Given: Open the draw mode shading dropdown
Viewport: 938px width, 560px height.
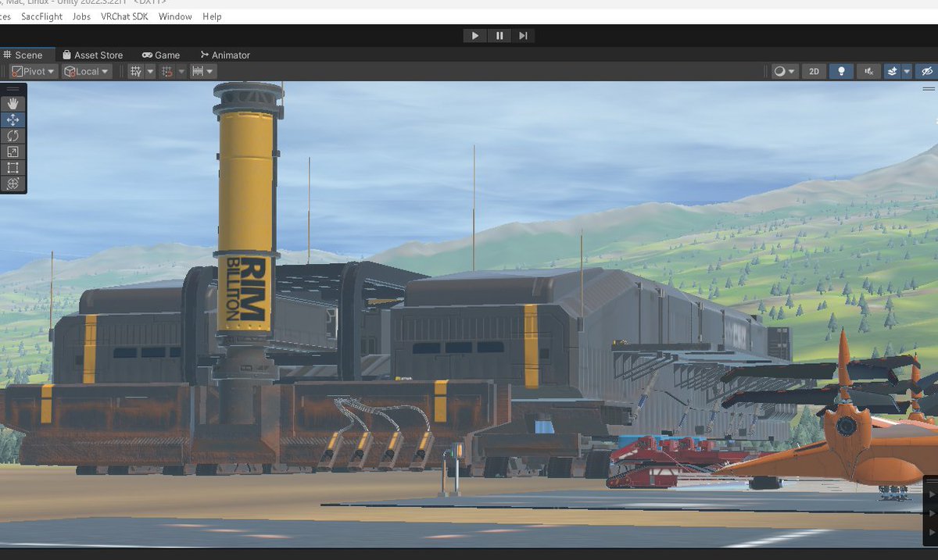Looking at the screenshot, I should click(x=784, y=71).
